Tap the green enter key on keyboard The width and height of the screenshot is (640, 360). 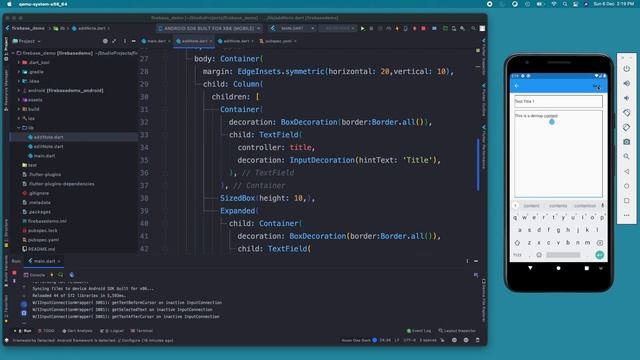599,255
